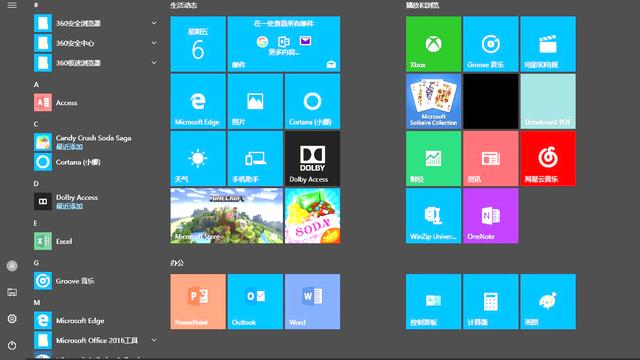
Task: Open the Settings gear in left rail
Action: coord(12,318)
